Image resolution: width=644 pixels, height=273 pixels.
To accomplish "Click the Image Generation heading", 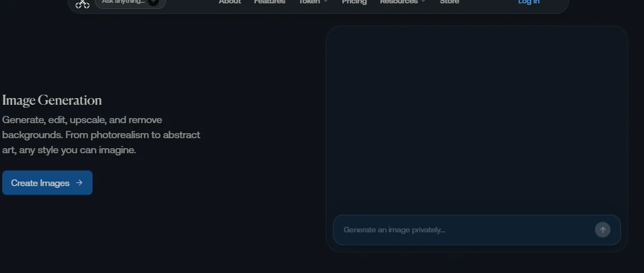I will pyautogui.click(x=52, y=101).
